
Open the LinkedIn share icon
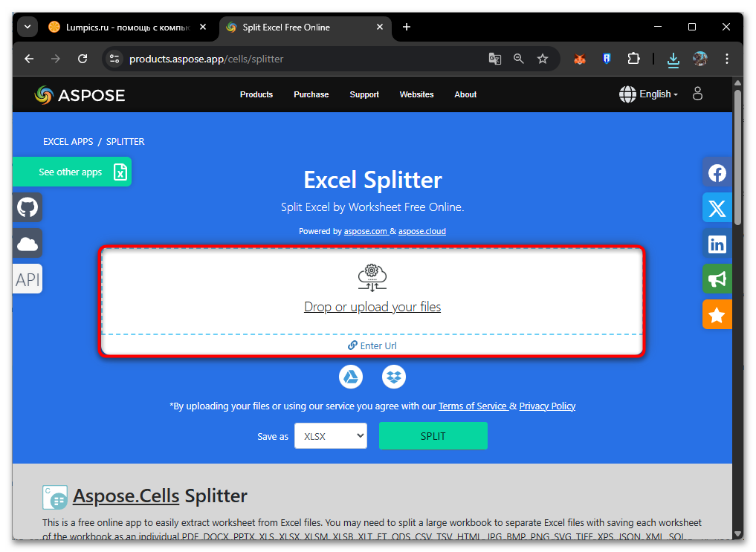point(717,244)
